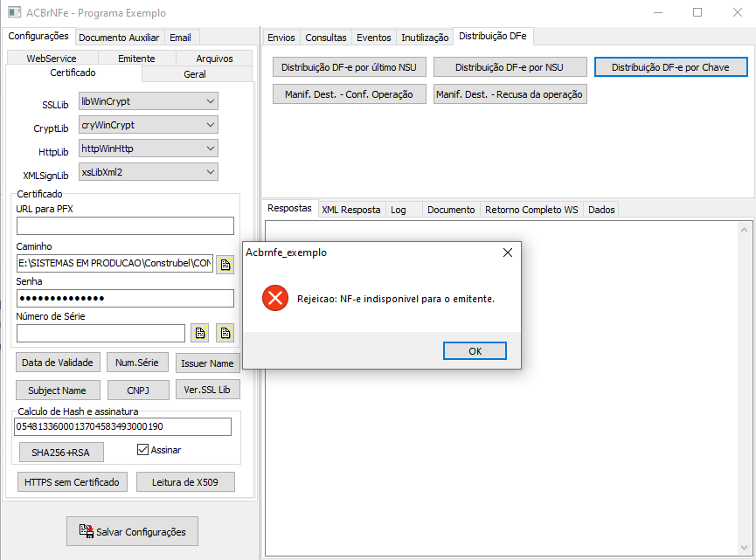The width and height of the screenshot is (756, 560).
Task: Open the Dados tab
Action: (601, 210)
